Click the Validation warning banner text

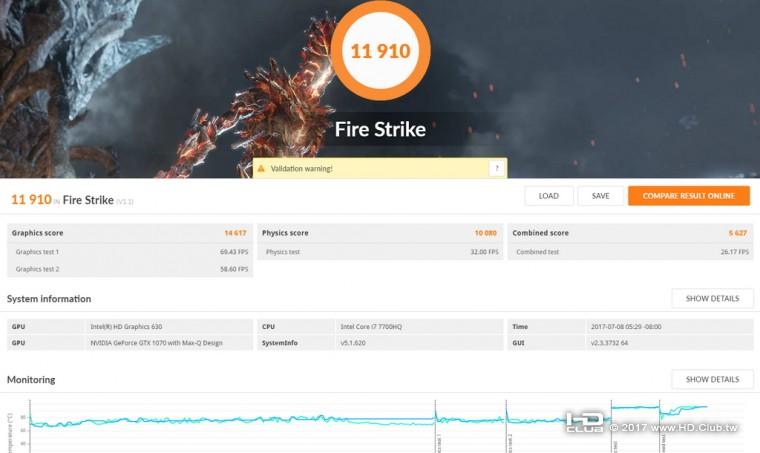(x=301, y=169)
